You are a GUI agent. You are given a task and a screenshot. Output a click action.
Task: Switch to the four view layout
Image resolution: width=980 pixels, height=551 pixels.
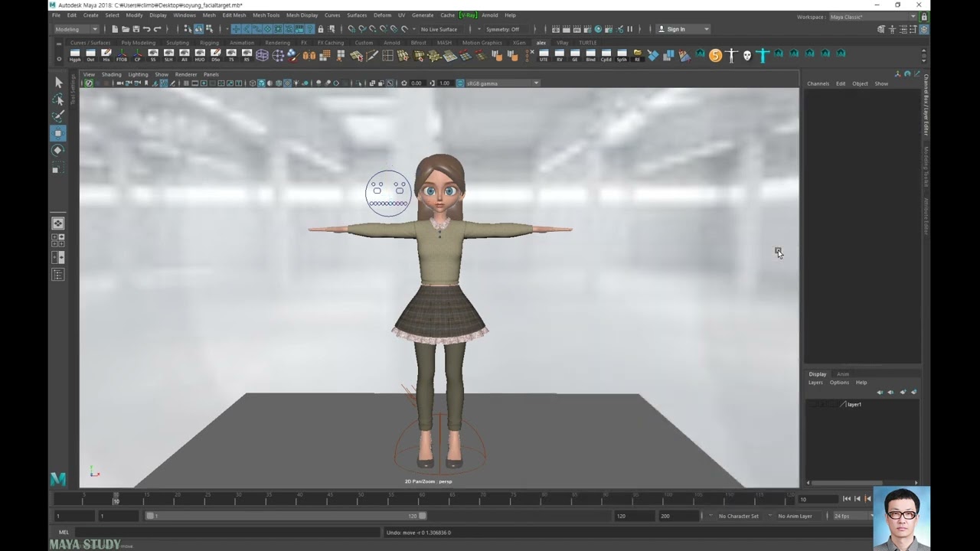click(x=58, y=240)
